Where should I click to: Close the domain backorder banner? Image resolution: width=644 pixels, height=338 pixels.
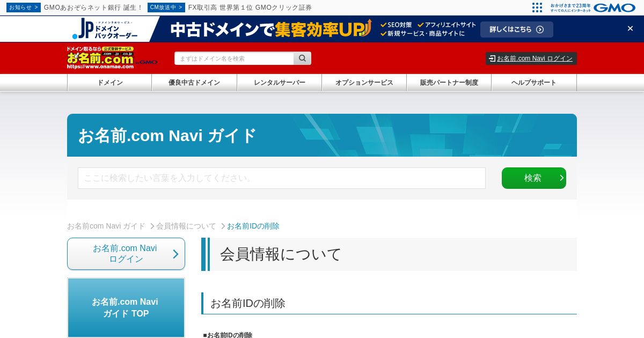tap(630, 28)
